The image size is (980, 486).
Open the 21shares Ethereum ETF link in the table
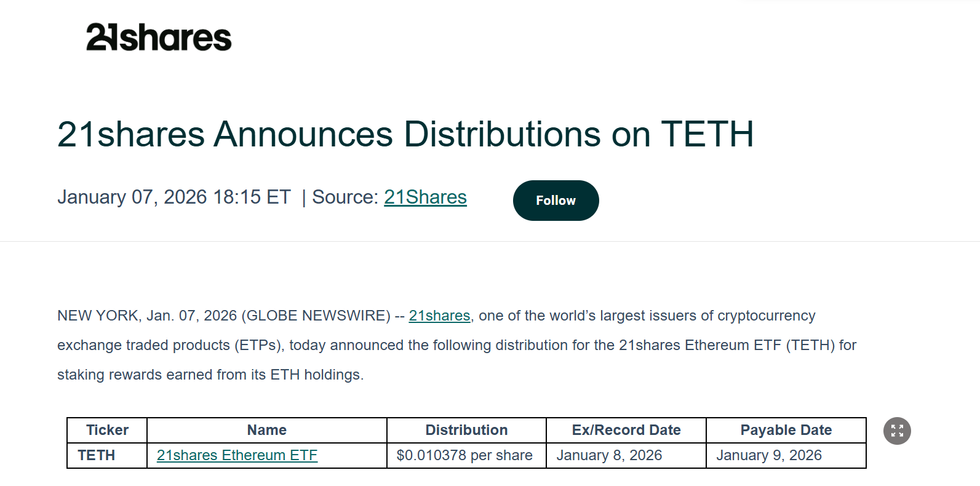click(x=237, y=455)
